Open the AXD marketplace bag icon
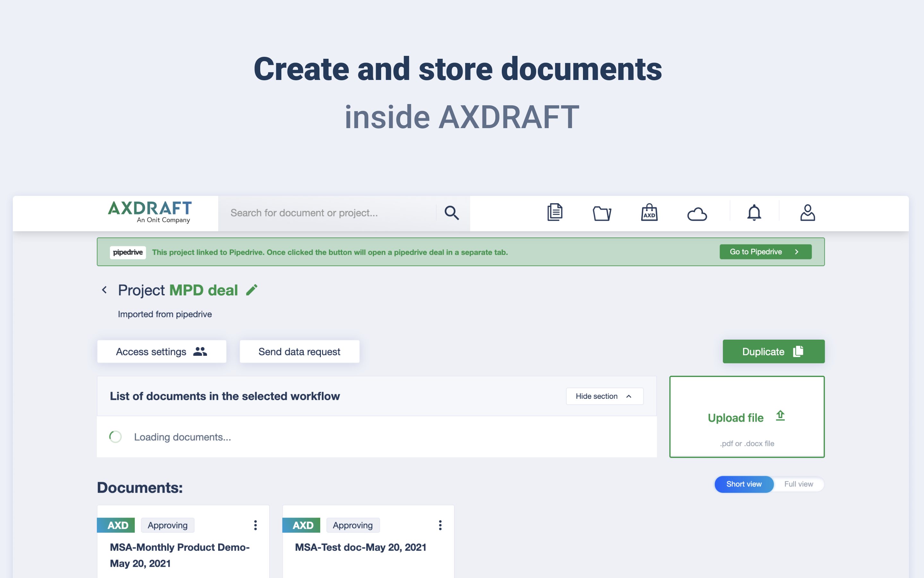Viewport: 924px width, 578px height. (649, 212)
